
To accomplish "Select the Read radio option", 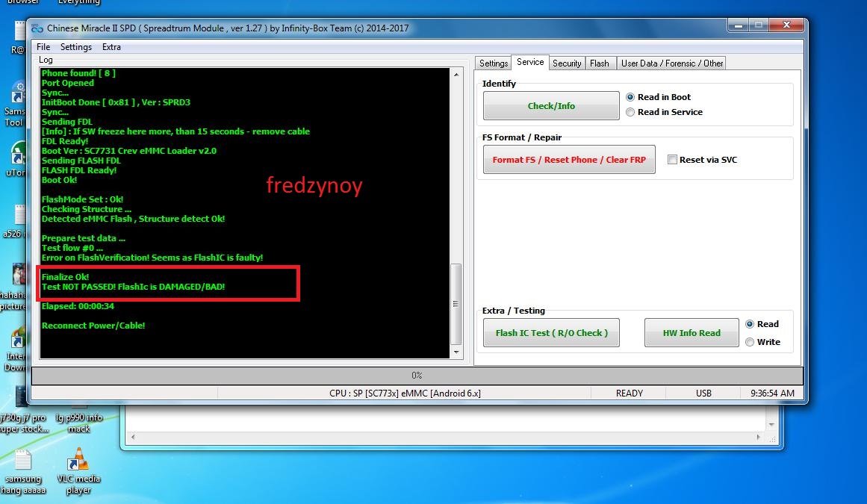I will [x=749, y=324].
